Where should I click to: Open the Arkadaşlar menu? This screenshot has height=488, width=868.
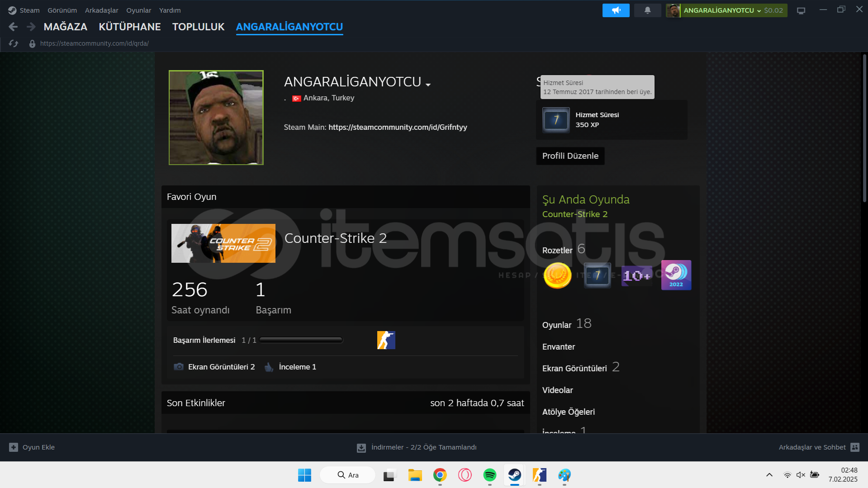101,10
